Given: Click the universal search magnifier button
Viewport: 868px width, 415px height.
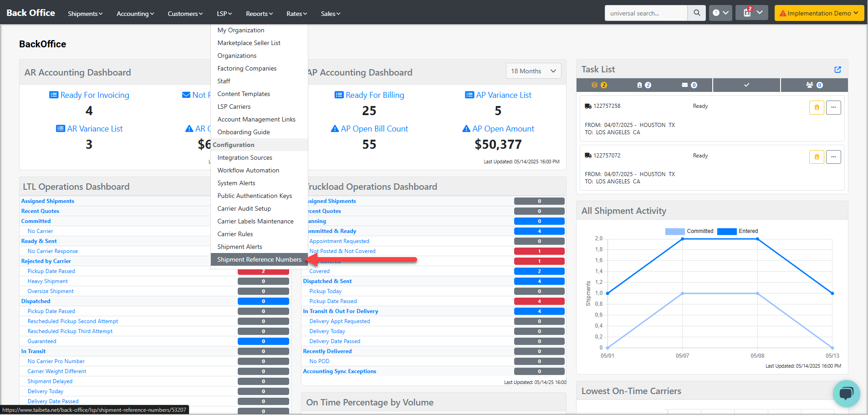Looking at the screenshot, I should (696, 13).
